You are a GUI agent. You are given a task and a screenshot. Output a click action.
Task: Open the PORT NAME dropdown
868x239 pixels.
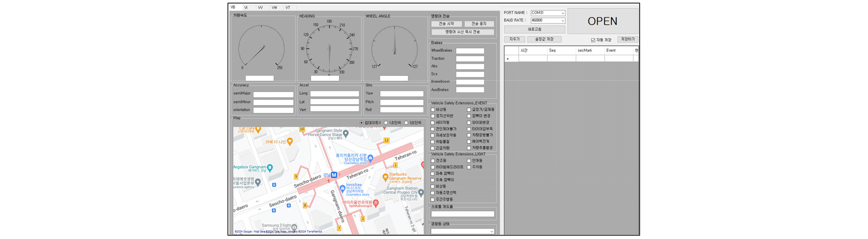pos(562,13)
